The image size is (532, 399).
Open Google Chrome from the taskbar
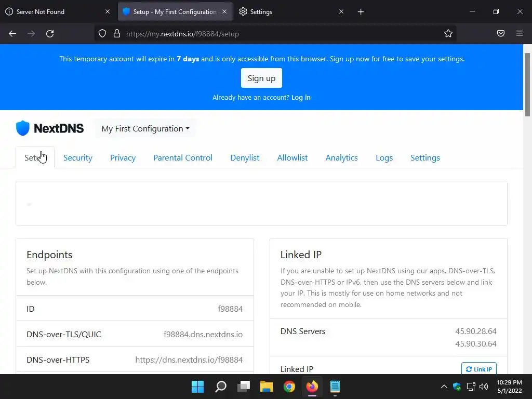coord(289,387)
